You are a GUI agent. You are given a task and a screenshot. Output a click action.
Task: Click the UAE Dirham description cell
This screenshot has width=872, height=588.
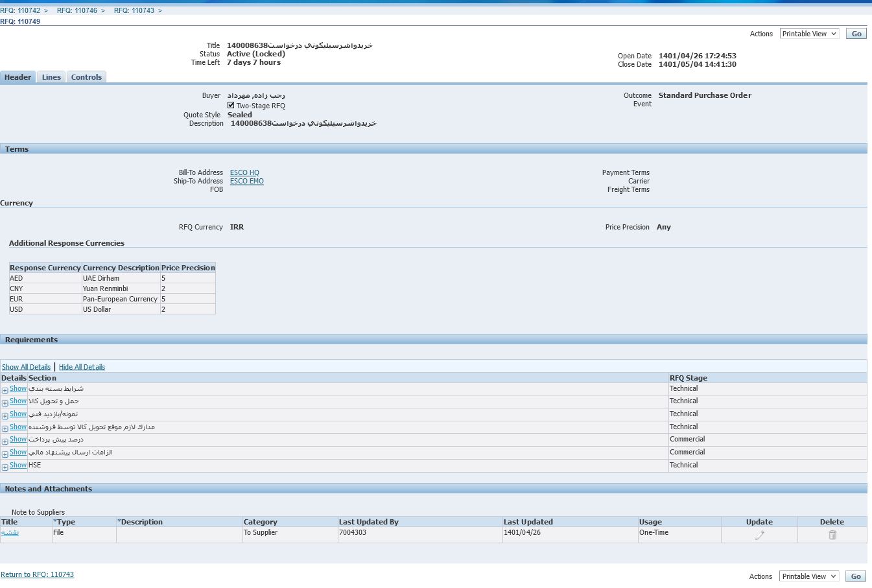point(121,278)
